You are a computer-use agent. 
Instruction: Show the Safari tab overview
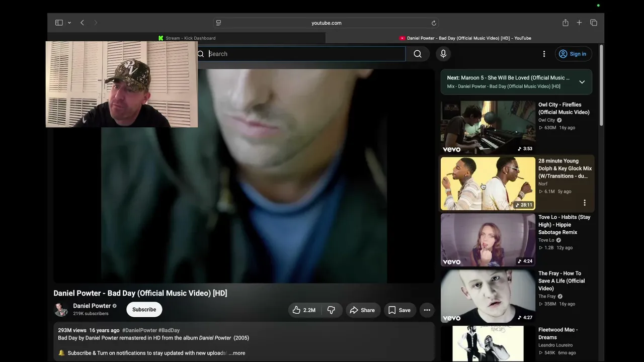594,23
